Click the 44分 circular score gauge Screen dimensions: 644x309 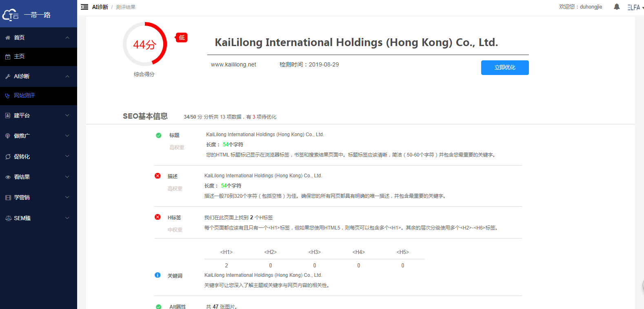(145, 44)
